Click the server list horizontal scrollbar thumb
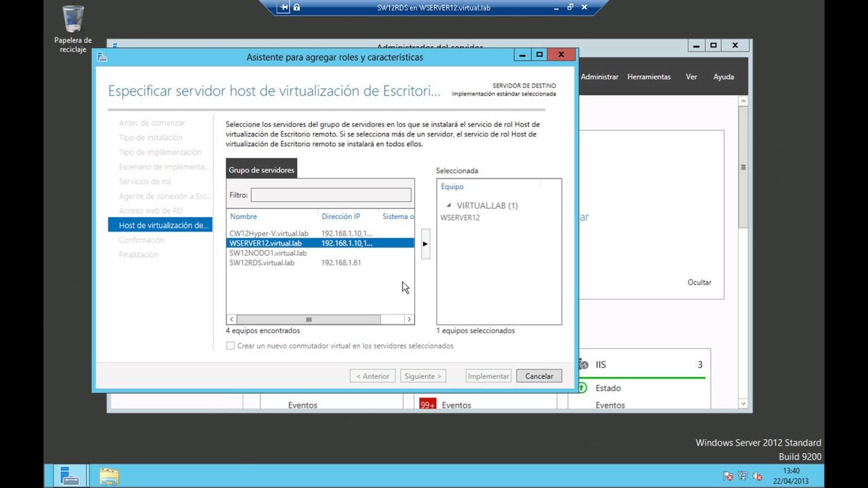 click(x=309, y=319)
